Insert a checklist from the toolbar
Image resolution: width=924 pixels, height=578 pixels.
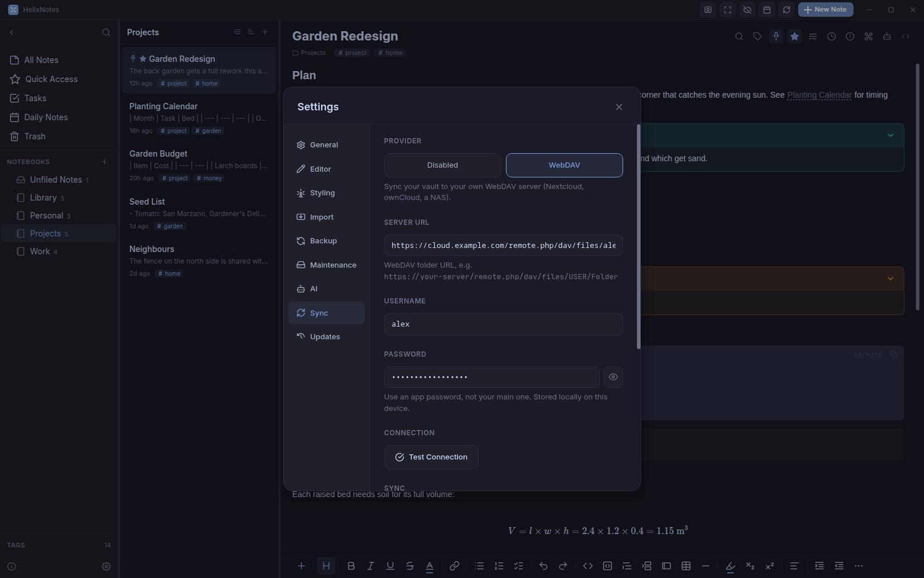pos(519,566)
